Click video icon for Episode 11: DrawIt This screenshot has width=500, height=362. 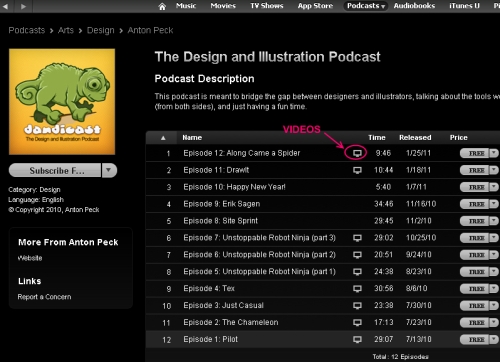coord(357,170)
